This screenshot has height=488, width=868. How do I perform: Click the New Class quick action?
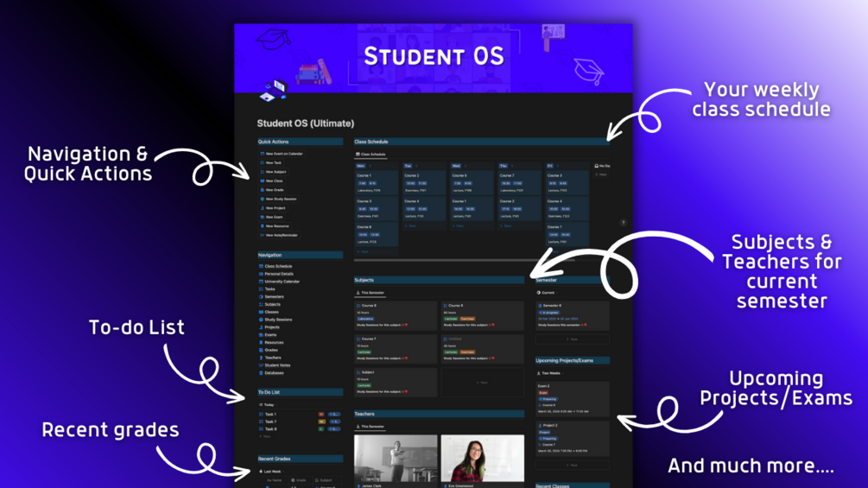click(x=272, y=181)
